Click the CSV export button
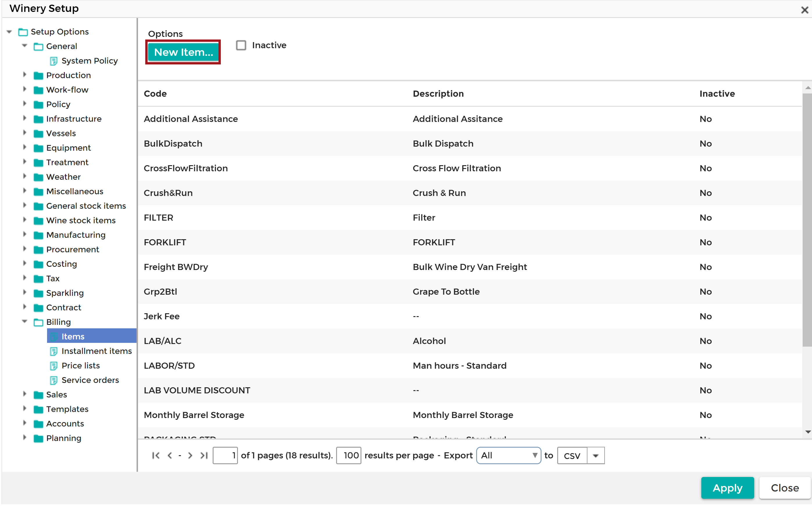This screenshot has height=506, width=812. tap(572, 455)
